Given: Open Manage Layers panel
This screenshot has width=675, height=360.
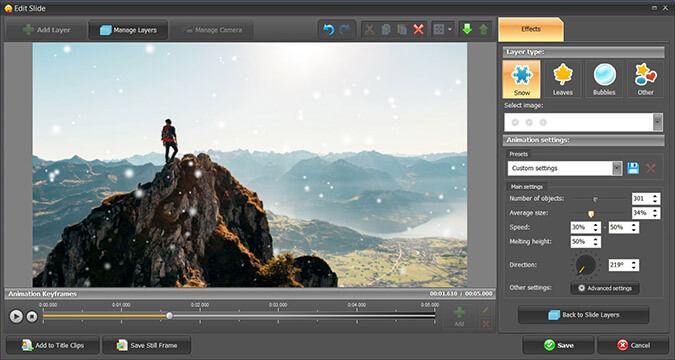Looking at the screenshot, I should [x=128, y=30].
